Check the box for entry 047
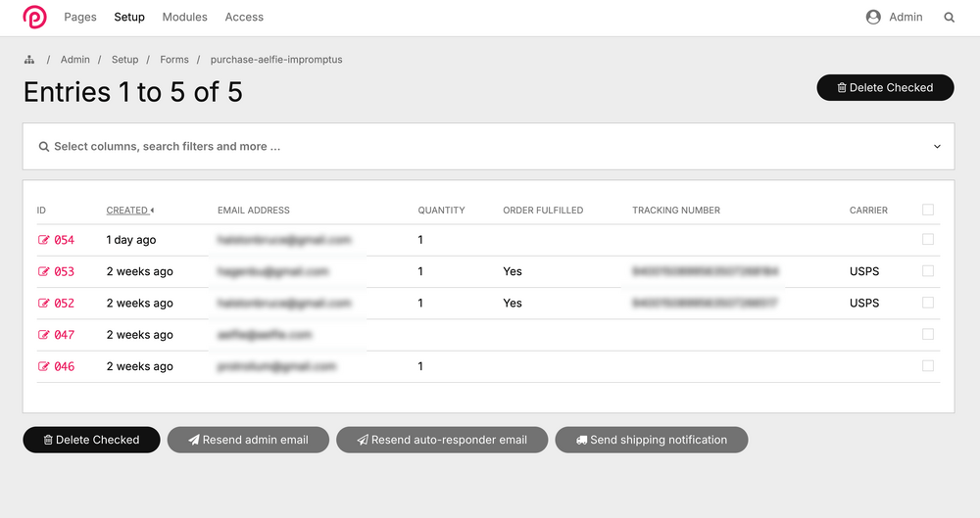Viewport: 980px width, 518px height. point(928,334)
